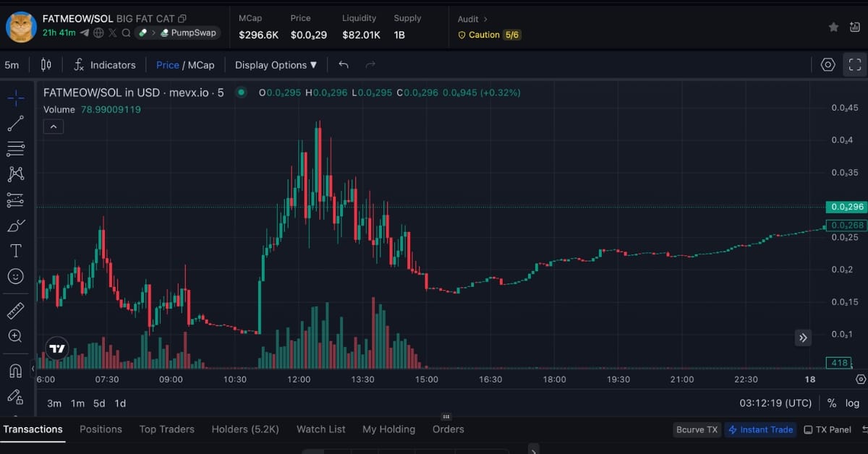Open the 5m timeframe selector

(12, 65)
